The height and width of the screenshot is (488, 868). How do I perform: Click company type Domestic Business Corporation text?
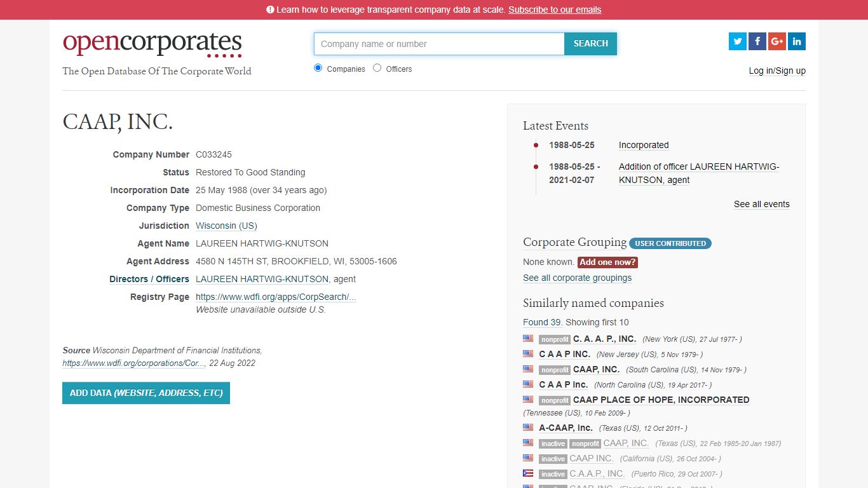pos(258,208)
